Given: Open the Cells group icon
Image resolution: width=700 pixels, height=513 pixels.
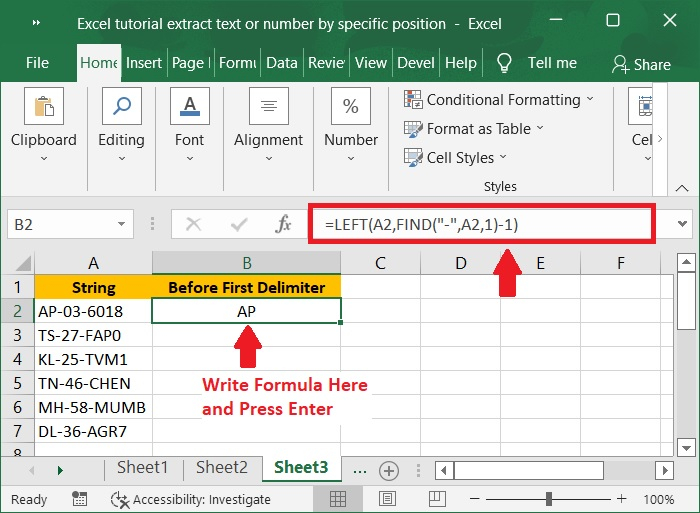Looking at the screenshot, I should (x=641, y=106).
